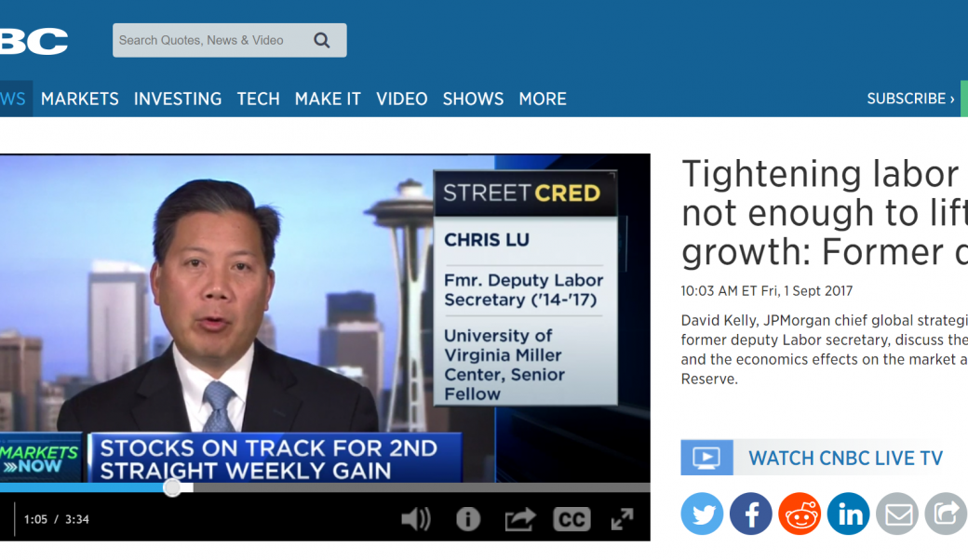This screenshot has height=560, width=968.
Task: Mute the video audio
Action: pos(416,520)
